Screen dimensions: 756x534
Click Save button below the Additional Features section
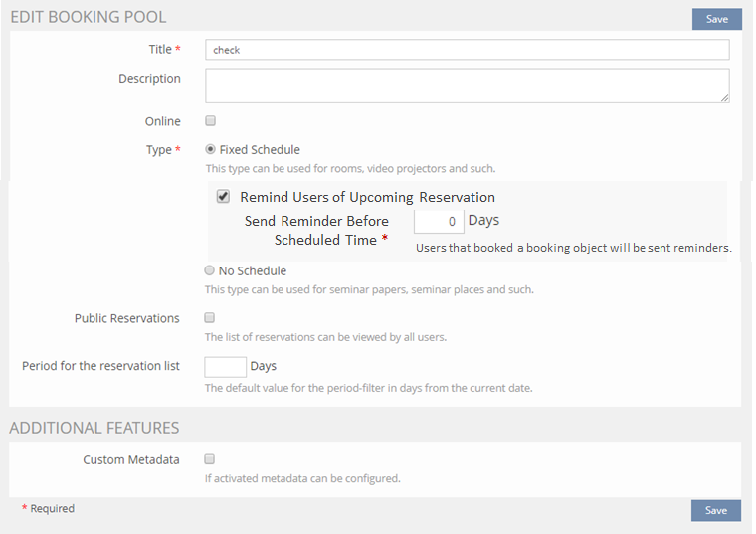click(x=716, y=510)
